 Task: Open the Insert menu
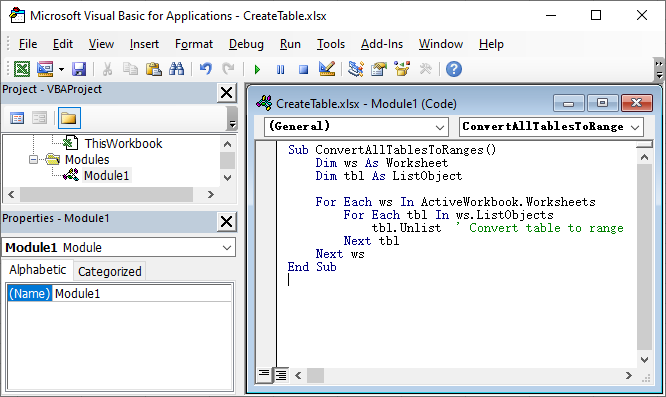coord(144,44)
